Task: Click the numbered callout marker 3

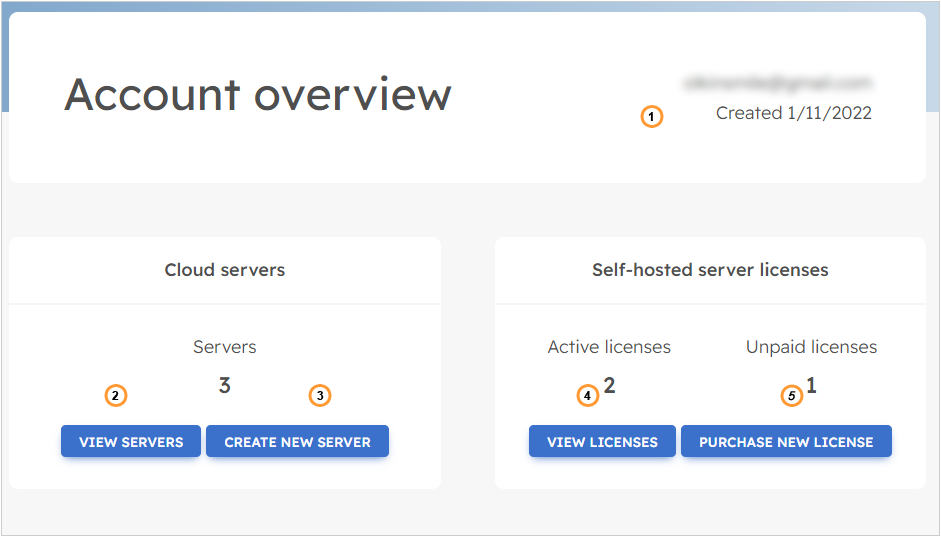Action: [x=319, y=396]
